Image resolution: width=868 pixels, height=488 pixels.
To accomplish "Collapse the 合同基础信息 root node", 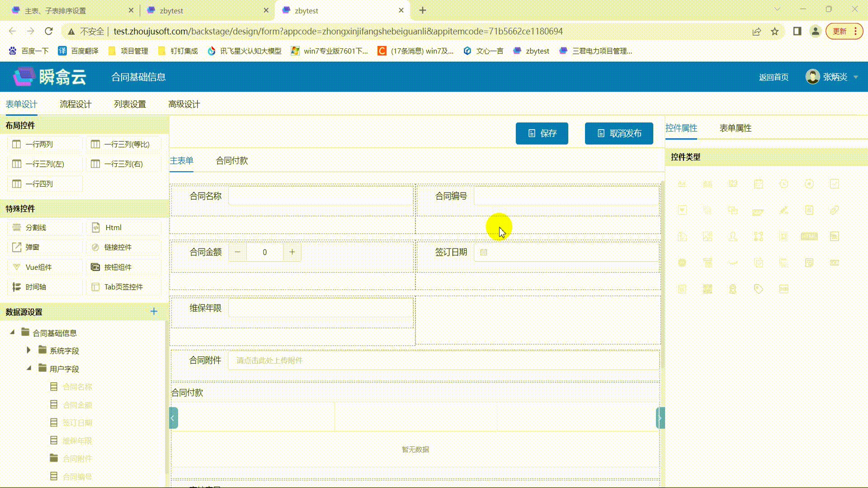I will [x=12, y=332].
